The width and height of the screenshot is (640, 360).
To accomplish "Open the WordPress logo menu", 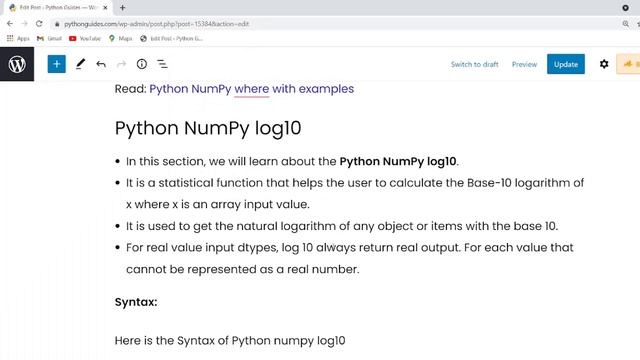I will click(17, 64).
